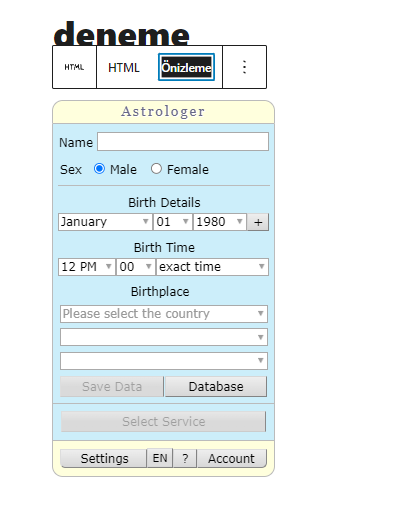This screenshot has width=420, height=509.
Task: Open the Database button
Action: tap(216, 387)
